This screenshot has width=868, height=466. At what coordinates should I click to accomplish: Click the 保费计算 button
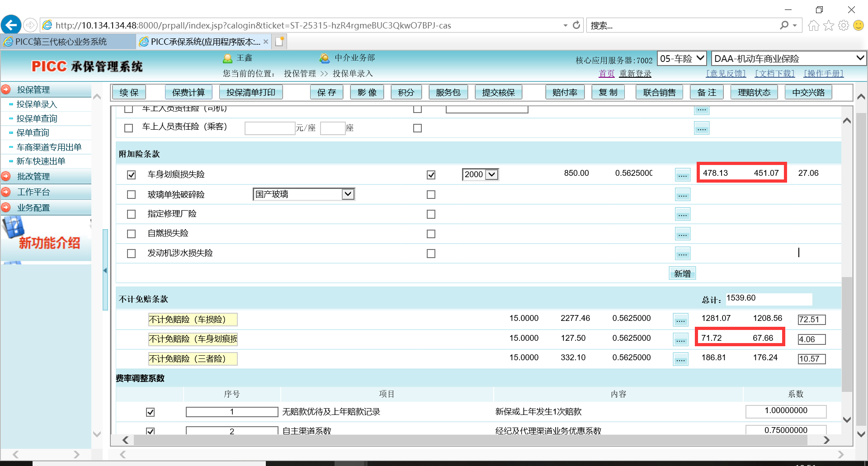pyautogui.click(x=189, y=92)
